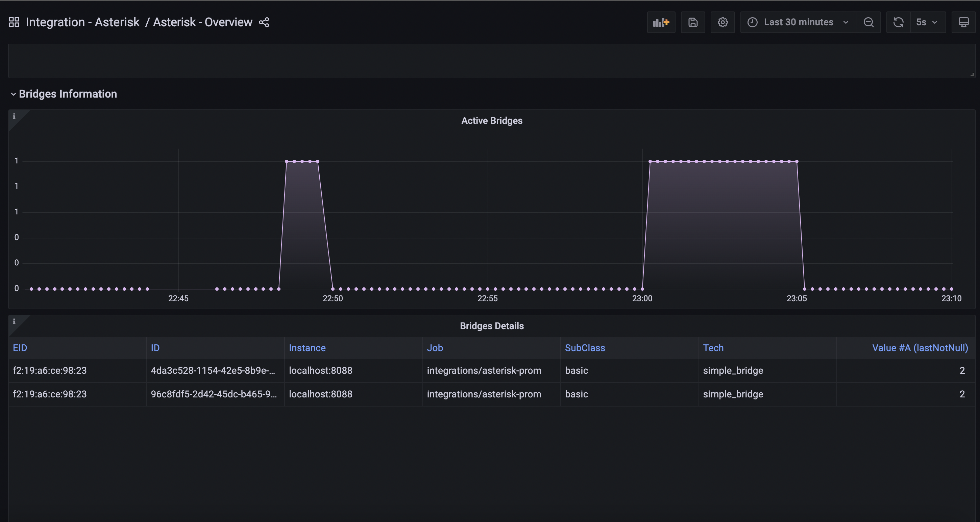980x522 pixels.
Task: Open the Bridges Details panel title menu
Action: point(492,326)
